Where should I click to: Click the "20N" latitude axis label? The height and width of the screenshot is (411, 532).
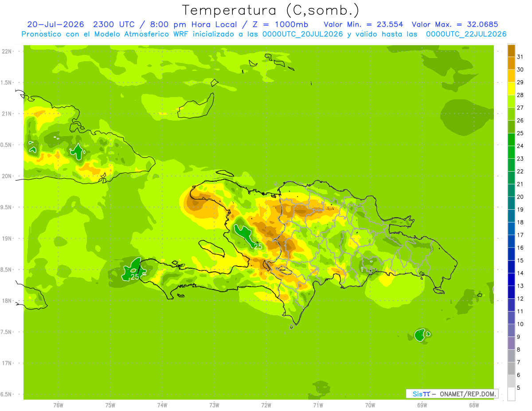click(x=7, y=176)
